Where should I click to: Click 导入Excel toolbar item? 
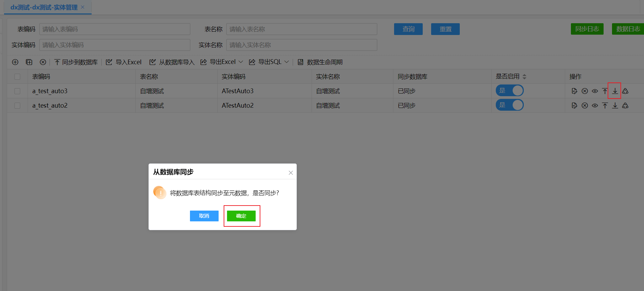coord(124,62)
